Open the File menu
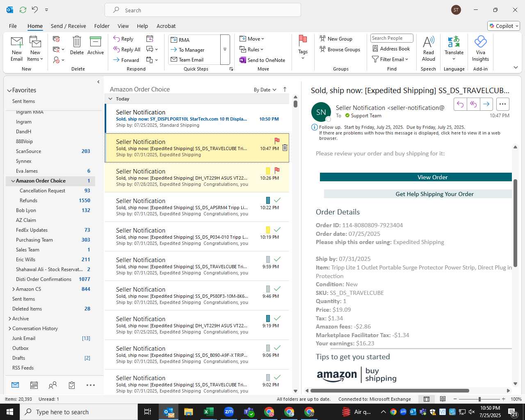The image size is (525, 420). click(x=13, y=26)
